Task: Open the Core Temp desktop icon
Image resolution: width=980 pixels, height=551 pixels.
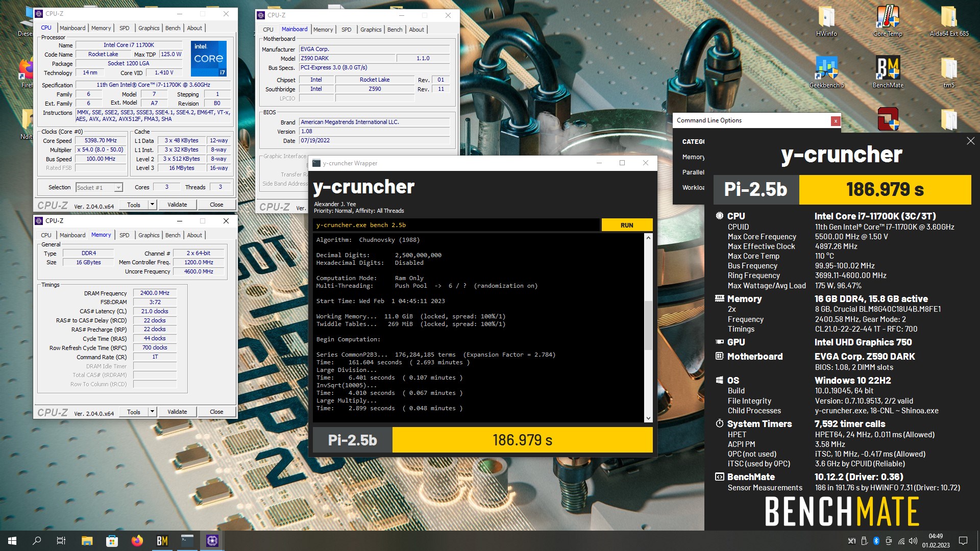Action: (888, 21)
